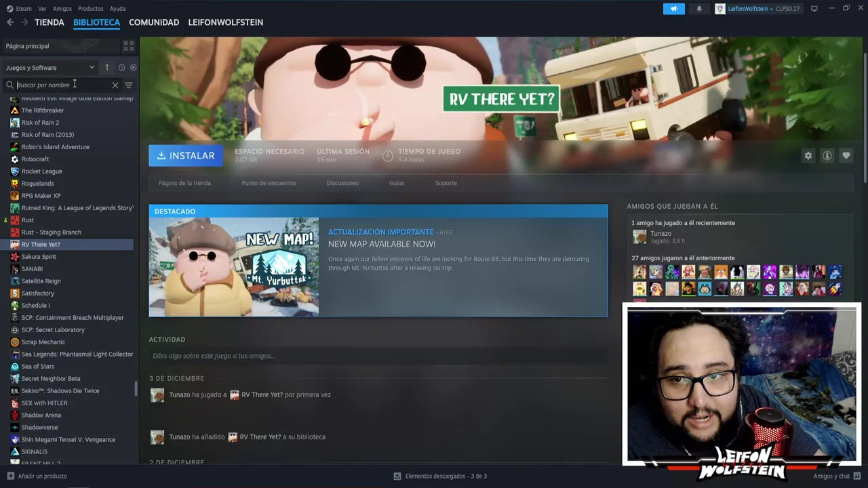Click the plus icon to add a product
The width and height of the screenshot is (868, 488).
(10, 476)
